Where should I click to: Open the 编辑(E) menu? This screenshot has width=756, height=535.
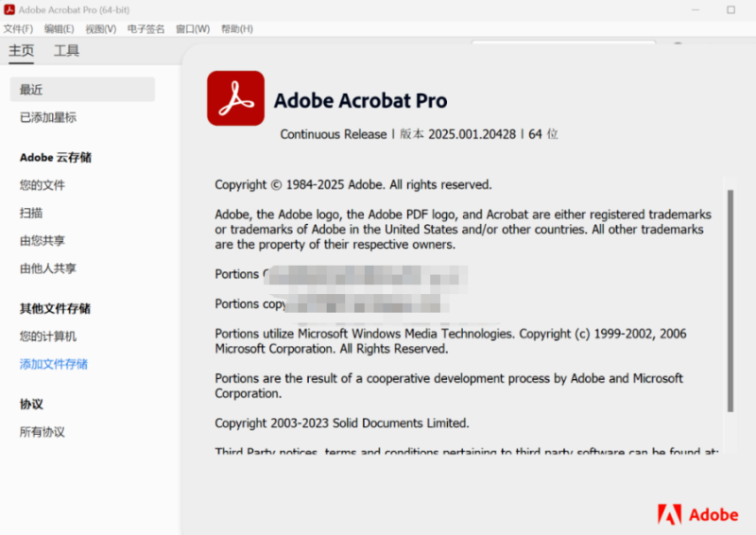tap(60, 29)
